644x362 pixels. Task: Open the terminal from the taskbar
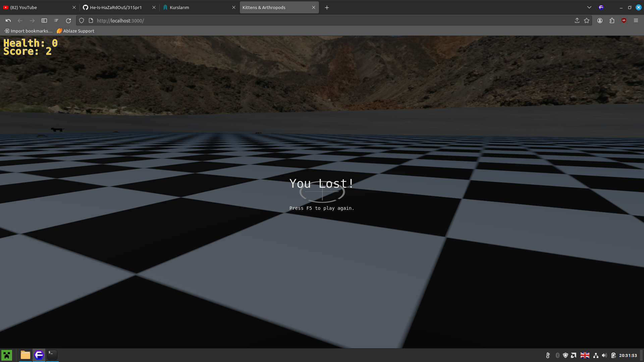point(52,355)
